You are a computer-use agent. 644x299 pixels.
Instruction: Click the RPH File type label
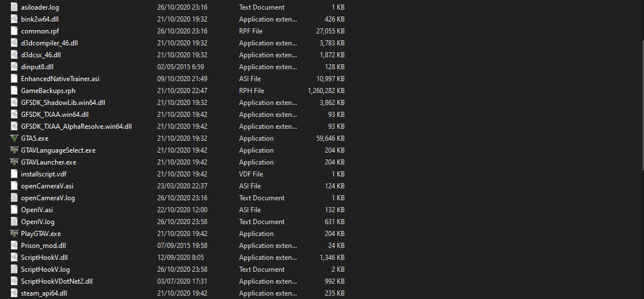[x=252, y=91]
